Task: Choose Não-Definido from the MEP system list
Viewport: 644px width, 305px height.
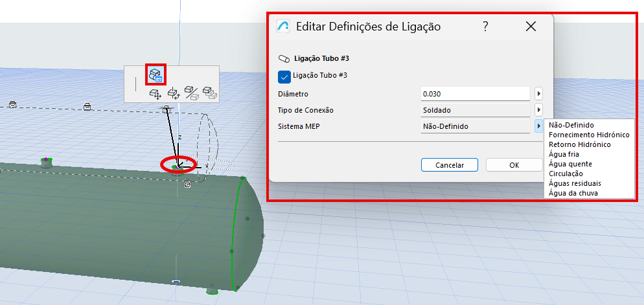Action: tap(571, 125)
